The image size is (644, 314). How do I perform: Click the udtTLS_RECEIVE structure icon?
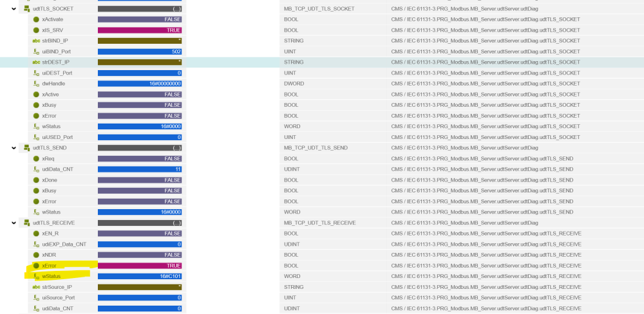(x=26, y=223)
